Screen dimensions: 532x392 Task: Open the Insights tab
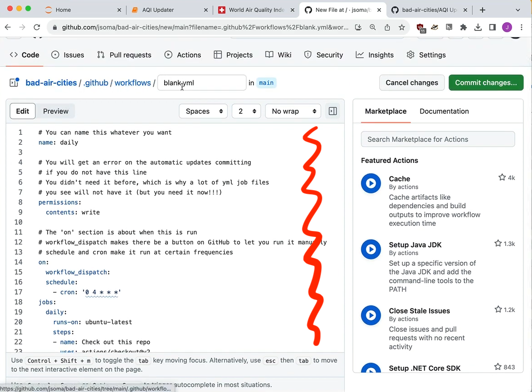click(375, 55)
